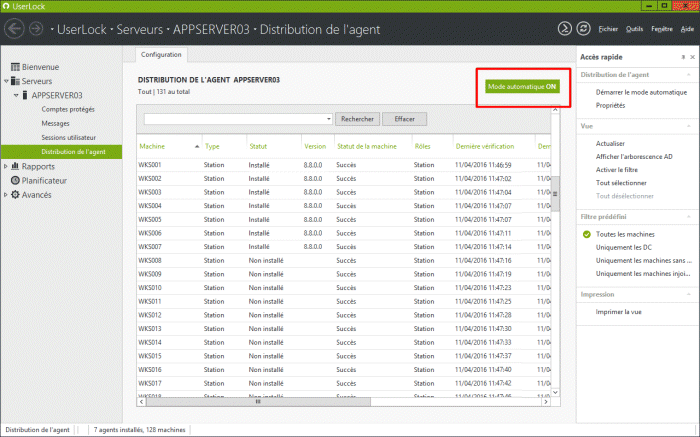
Task: Expand the Rapports tree node
Action: tap(6, 166)
